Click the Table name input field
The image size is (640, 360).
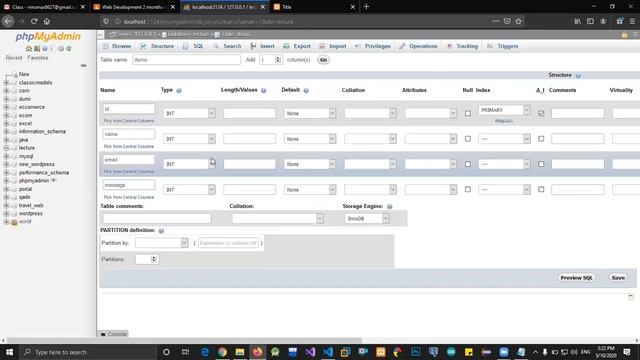pyautogui.click(x=186, y=60)
